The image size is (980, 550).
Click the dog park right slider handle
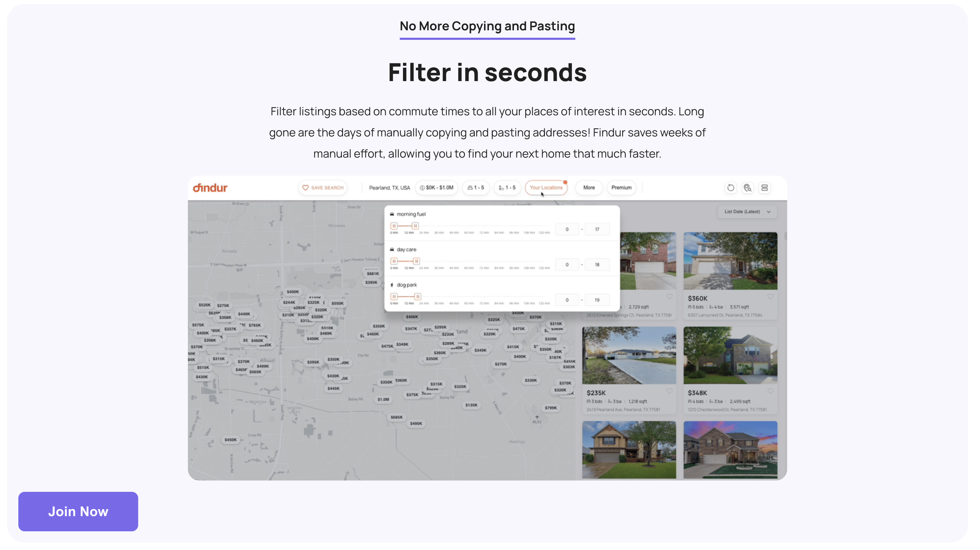tap(418, 296)
